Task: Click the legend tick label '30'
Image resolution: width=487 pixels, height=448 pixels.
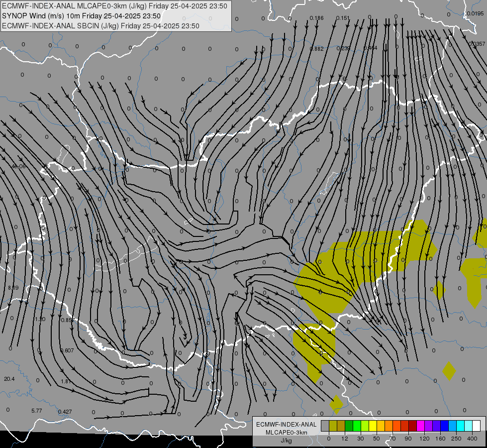Action: (x=360, y=439)
